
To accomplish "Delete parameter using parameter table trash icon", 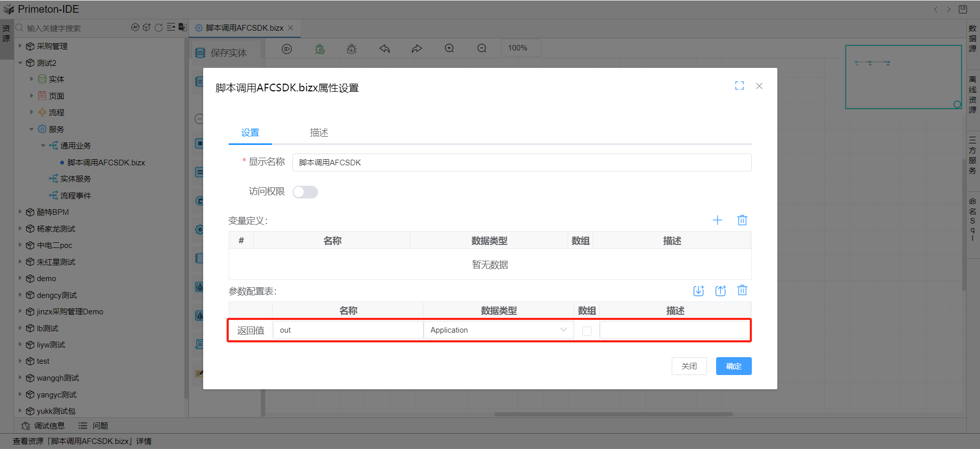I will (x=742, y=290).
